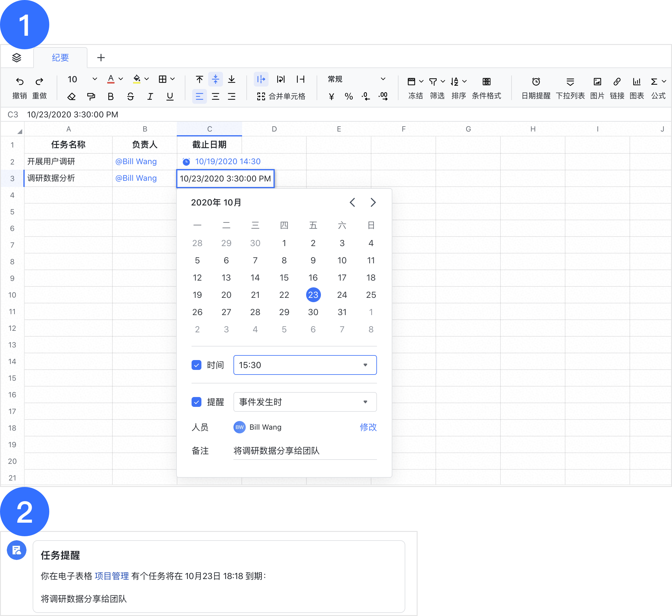The height and width of the screenshot is (616, 672).
Task: Click the percentage format toggle
Action: pyautogui.click(x=349, y=96)
